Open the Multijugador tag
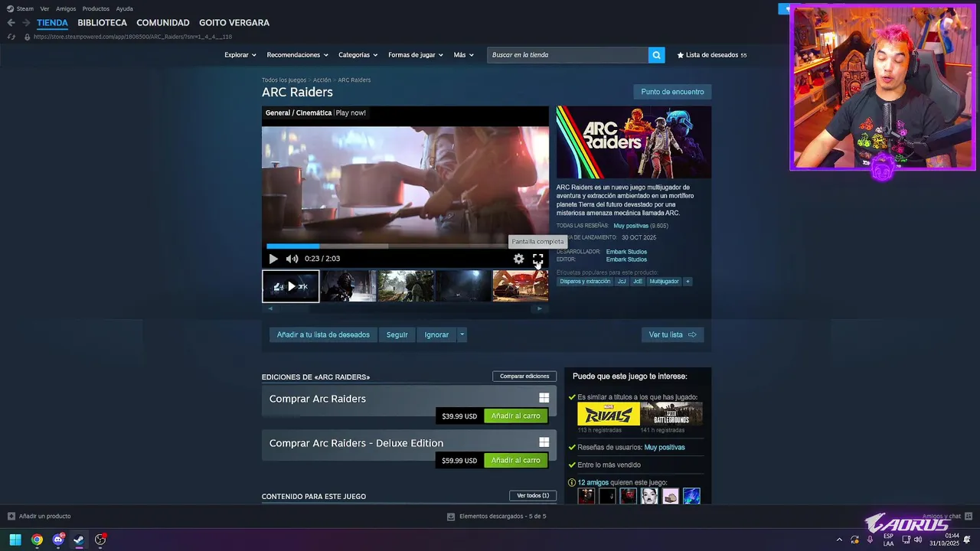This screenshot has width=980, height=551. [664, 282]
